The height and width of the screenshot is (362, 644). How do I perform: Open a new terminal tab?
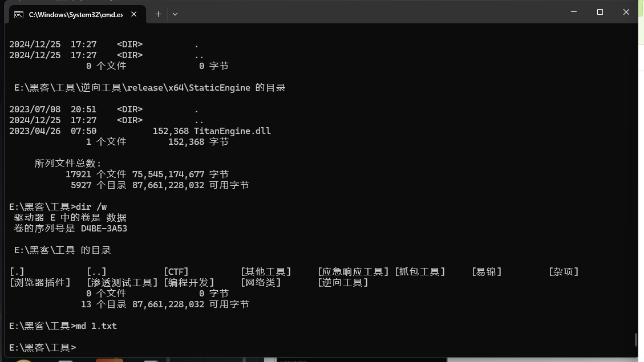click(159, 14)
